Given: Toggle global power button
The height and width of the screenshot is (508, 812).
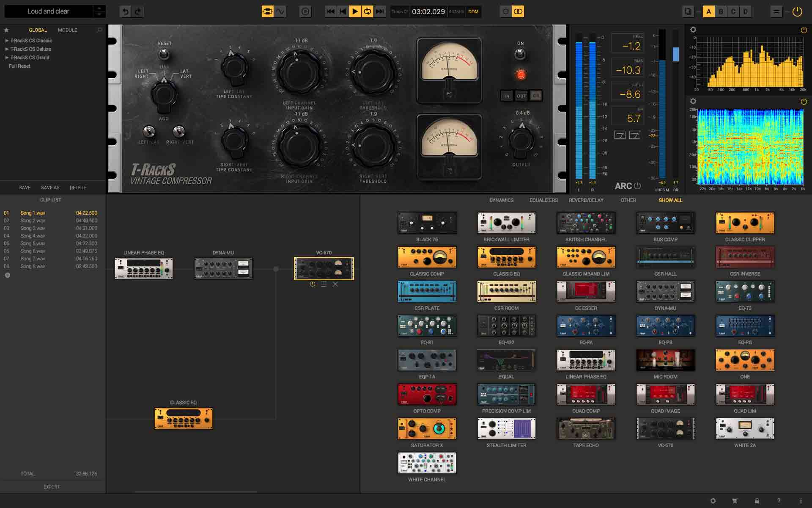Looking at the screenshot, I should tap(797, 11).
